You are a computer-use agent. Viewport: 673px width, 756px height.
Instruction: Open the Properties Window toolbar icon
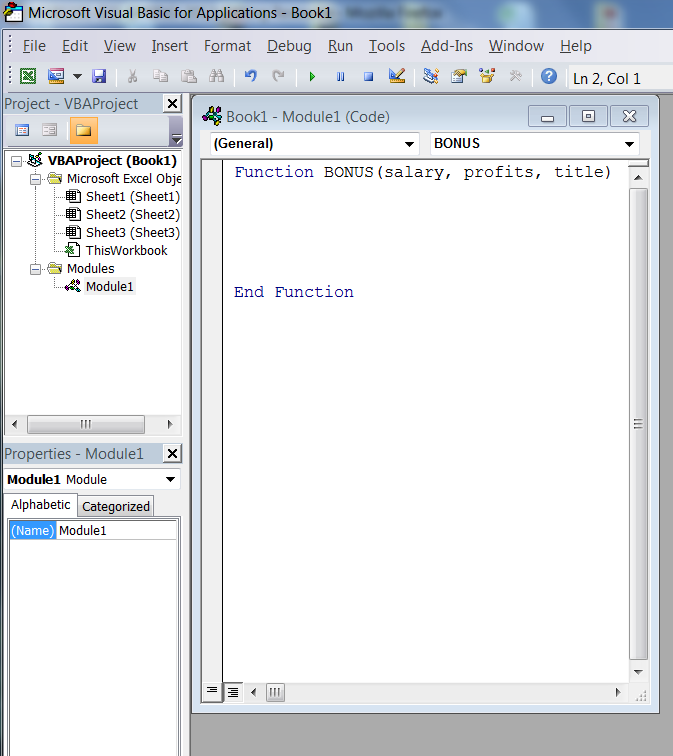459,76
